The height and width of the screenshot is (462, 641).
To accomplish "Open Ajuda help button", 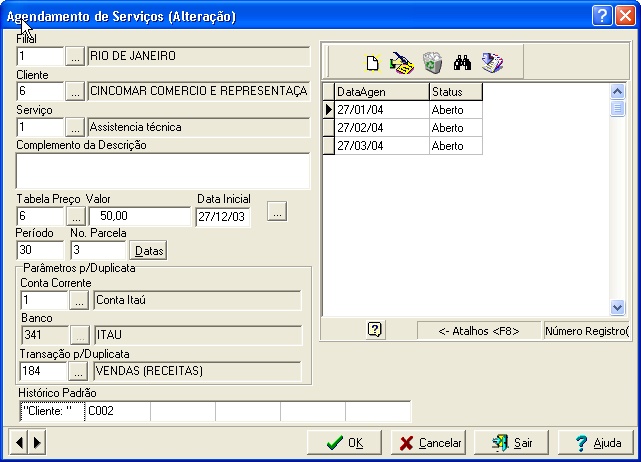I will click(x=595, y=442).
